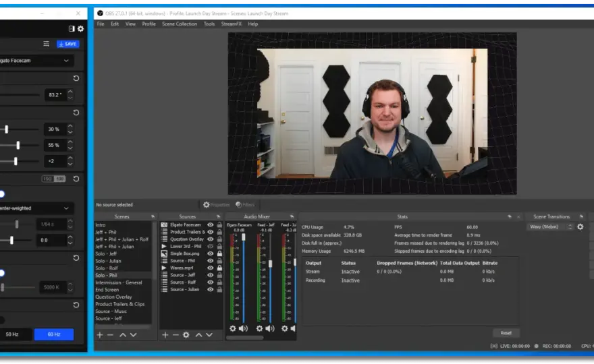Open the center-weighted metering dropdown
This screenshot has width=594, height=364.
click(36, 208)
